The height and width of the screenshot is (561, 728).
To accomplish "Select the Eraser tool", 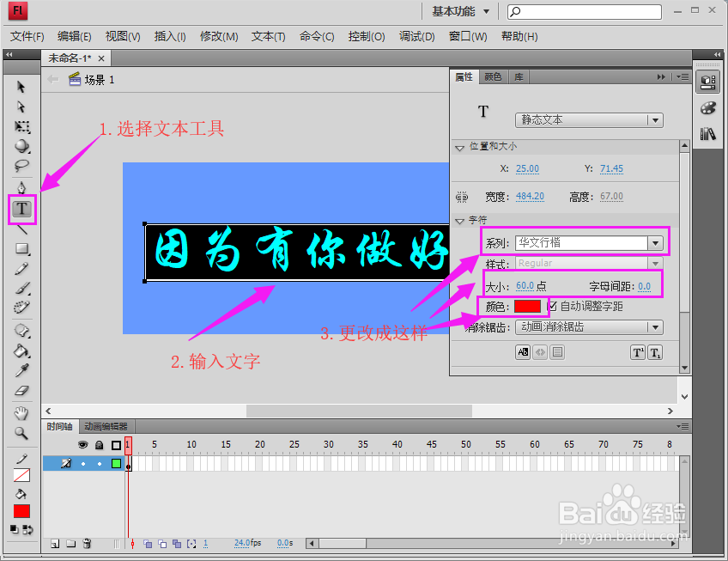I will point(21,390).
